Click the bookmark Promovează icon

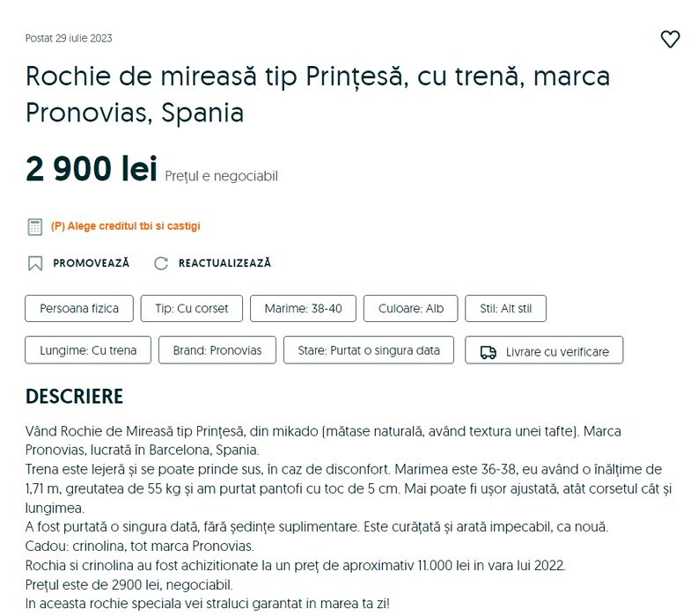(x=35, y=263)
